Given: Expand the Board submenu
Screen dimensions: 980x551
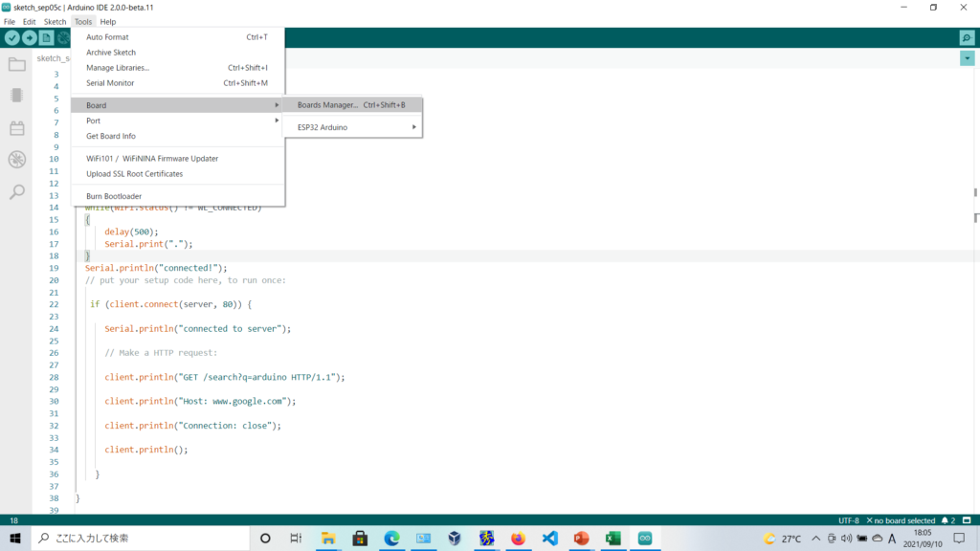Looking at the screenshot, I should [178, 105].
